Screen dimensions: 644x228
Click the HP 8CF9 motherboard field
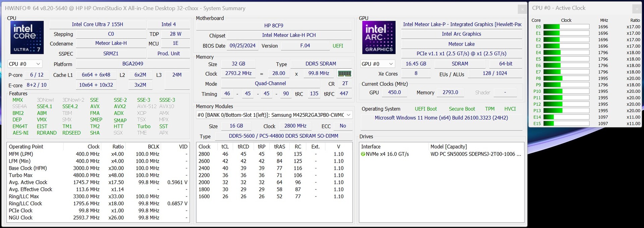274,25
